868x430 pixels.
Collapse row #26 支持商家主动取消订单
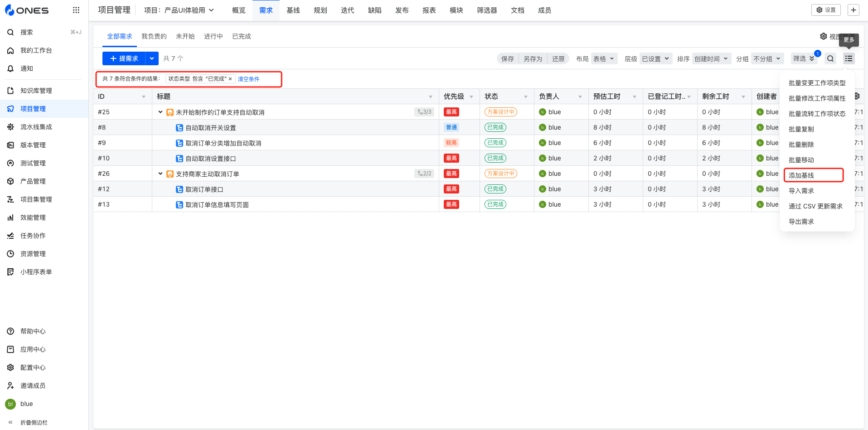point(160,174)
